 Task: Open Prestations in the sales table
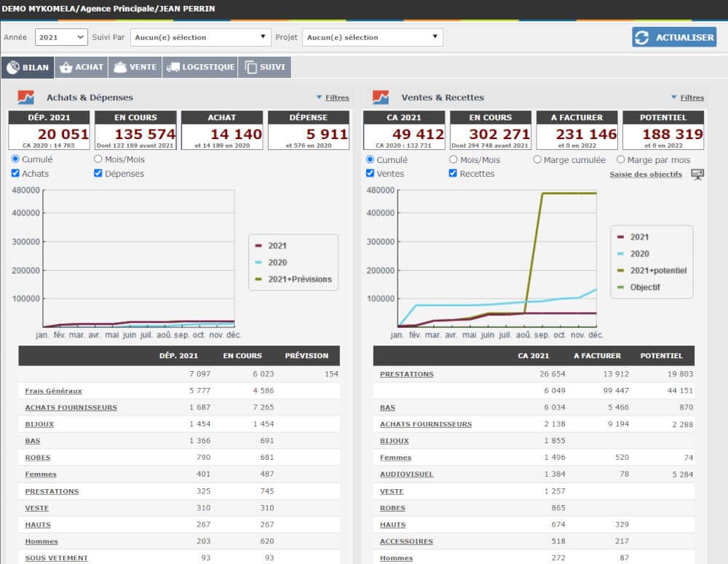(407, 374)
